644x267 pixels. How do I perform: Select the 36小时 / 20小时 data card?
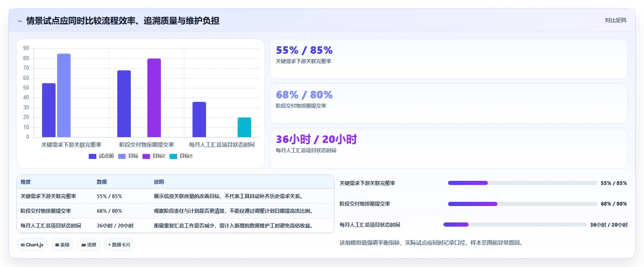coord(448,148)
